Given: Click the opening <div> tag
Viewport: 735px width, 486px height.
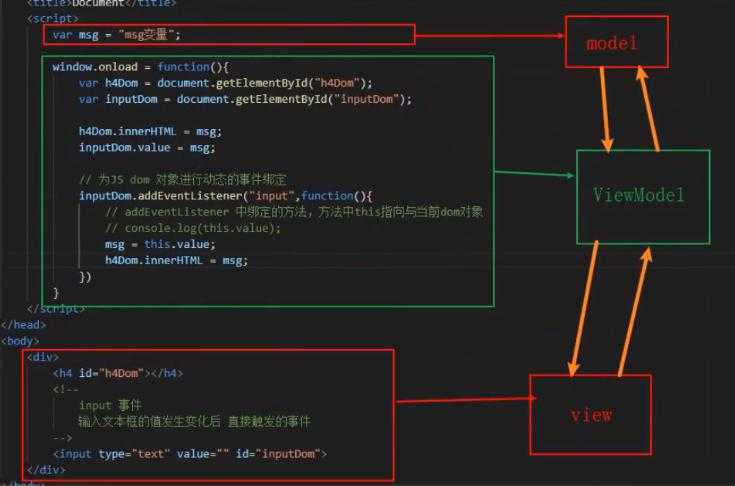Looking at the screenshot, I should pyautogui.click(x=43, y=357).
